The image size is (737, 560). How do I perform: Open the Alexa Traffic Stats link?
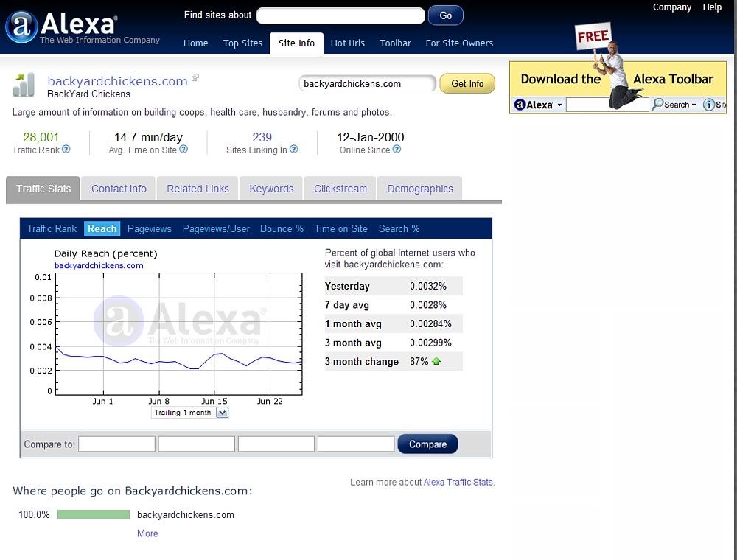point(458,482)
